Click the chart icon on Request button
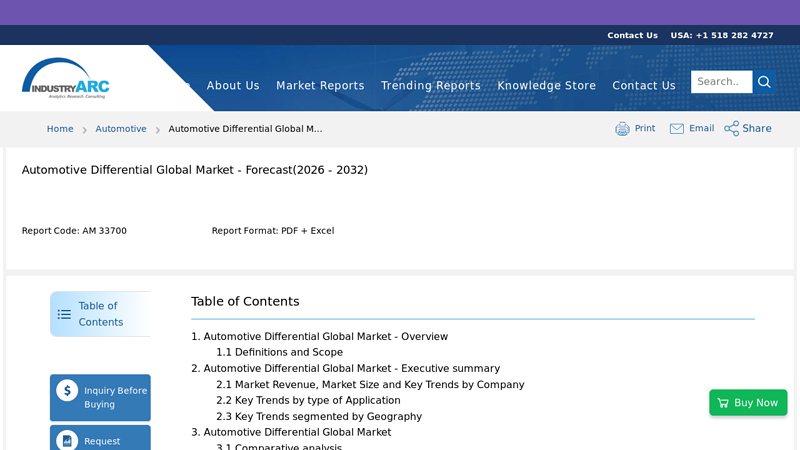Screen dimensions: 800x450 click(67, 441)
